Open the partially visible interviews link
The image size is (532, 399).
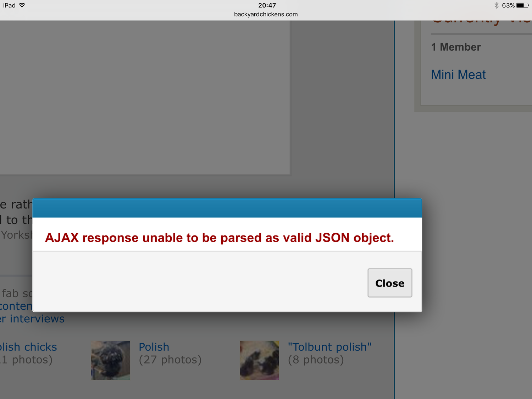pyautogui.click(x=32, y=318)
